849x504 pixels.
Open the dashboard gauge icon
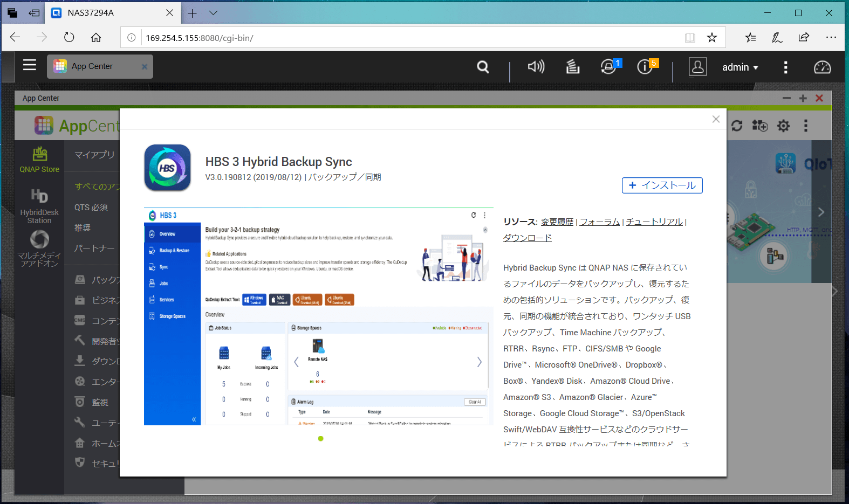(822, 67)
